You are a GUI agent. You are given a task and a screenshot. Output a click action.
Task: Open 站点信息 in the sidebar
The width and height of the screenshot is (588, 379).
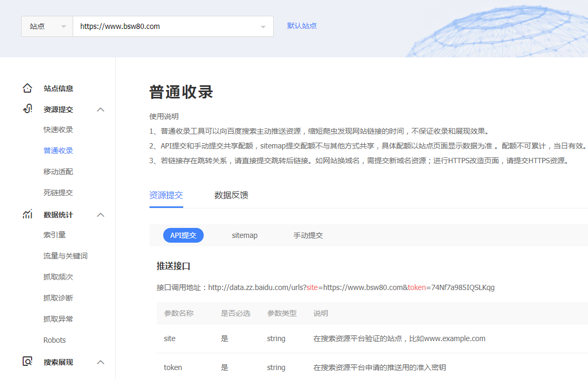point(58,88)
